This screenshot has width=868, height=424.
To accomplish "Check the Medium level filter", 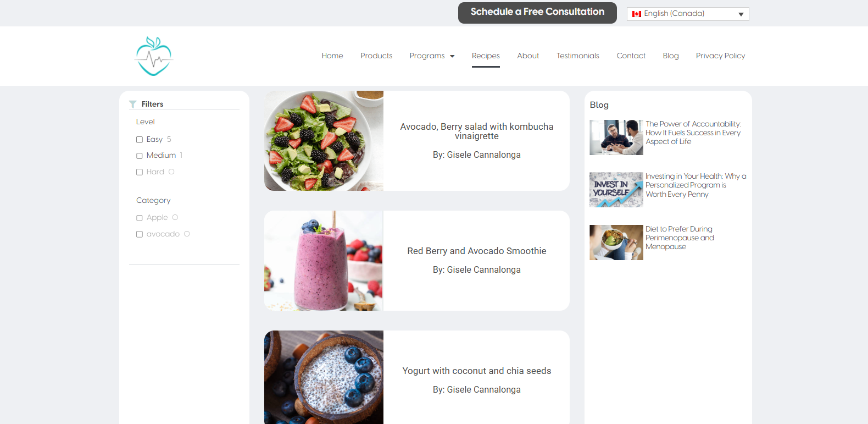I will click(x=140, y=156).
